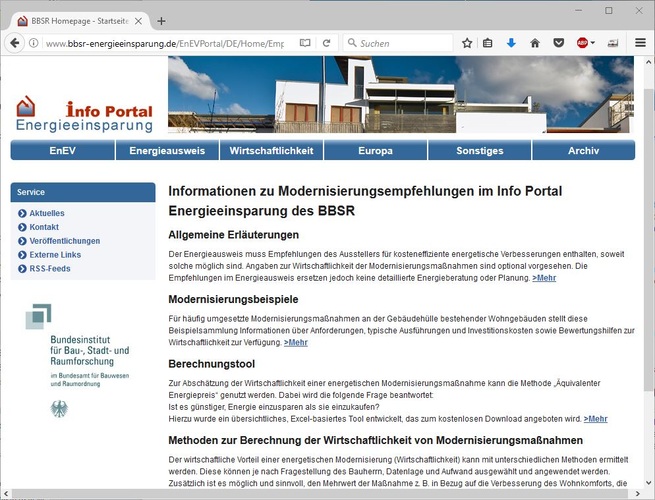Open RSS-Feeds in the Service sidebar
Image resolution: width=655 pixels, height=500 pixels.
tap(50, 269)
